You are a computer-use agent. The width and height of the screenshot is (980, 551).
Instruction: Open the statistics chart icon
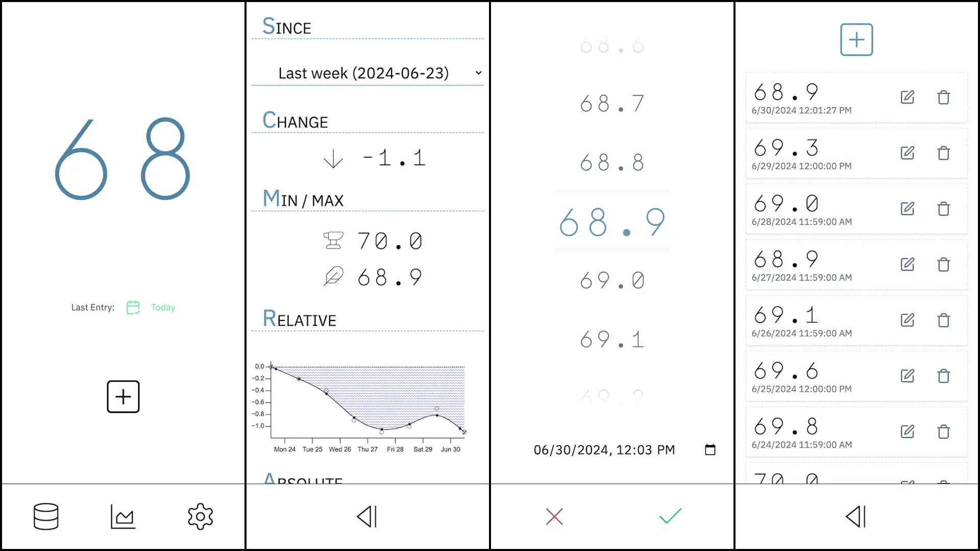click(123, 516)
